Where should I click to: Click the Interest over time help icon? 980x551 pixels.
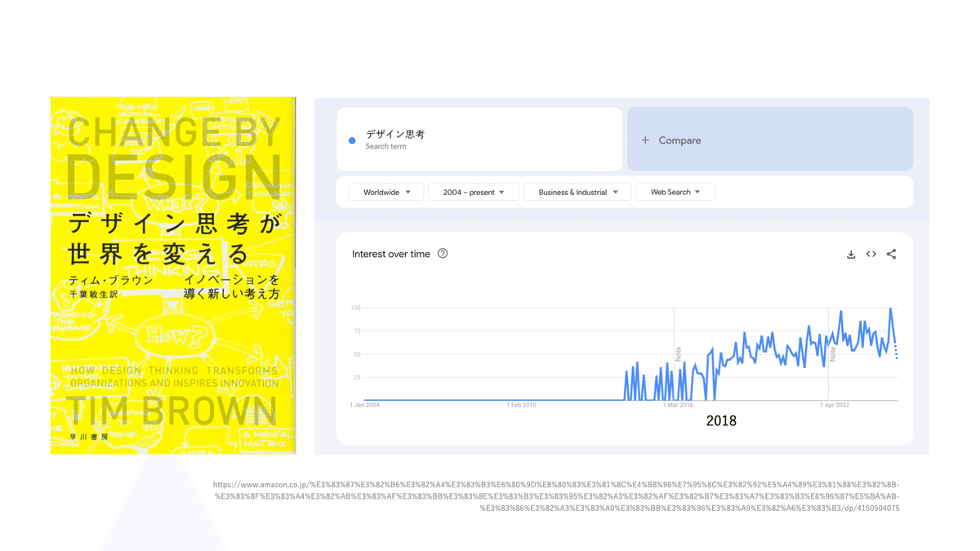pos(442,254)
